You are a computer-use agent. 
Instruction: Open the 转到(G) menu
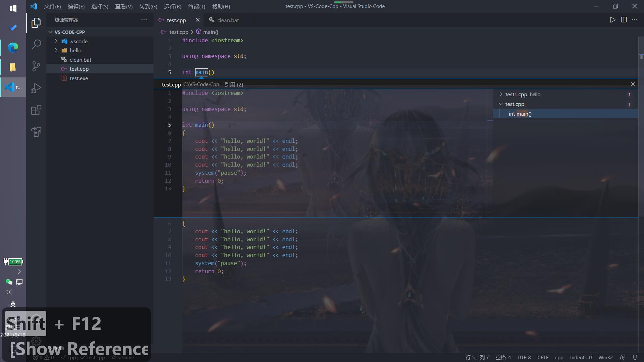click(148, 6)
